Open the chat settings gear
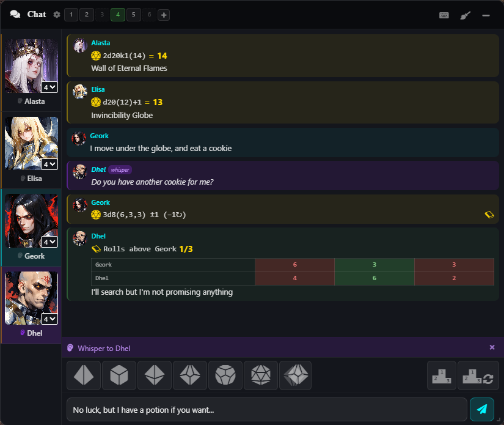This screenshot has height=425, width=504. (x=56, y=15)
